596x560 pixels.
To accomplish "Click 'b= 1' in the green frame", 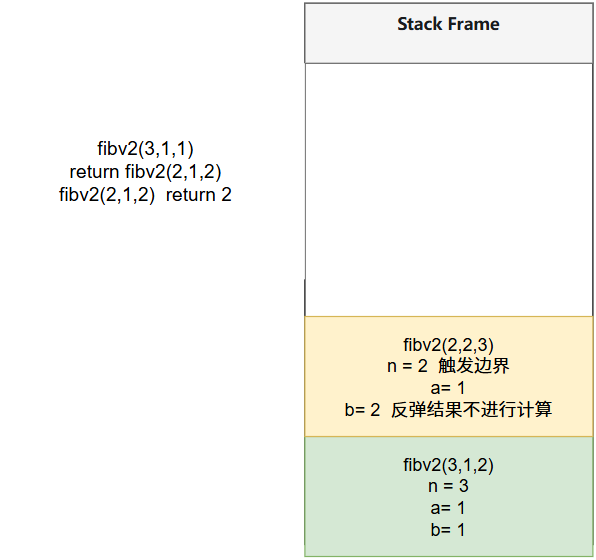I will pyautogui.click(x=448, y=530).
